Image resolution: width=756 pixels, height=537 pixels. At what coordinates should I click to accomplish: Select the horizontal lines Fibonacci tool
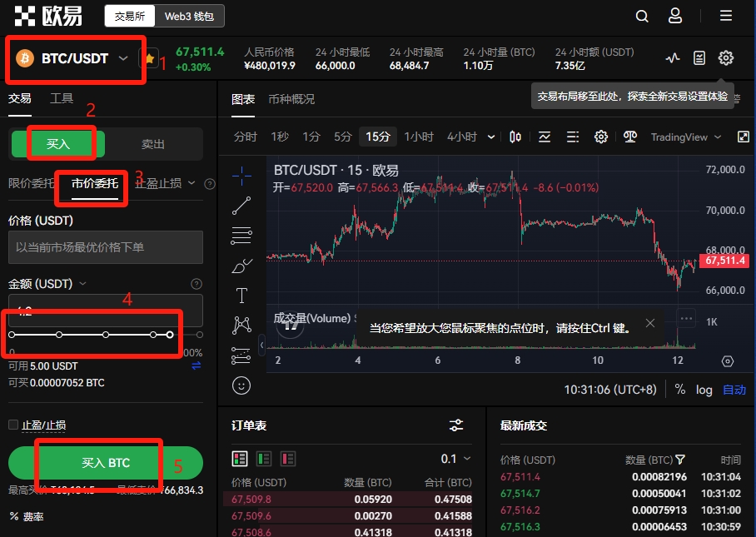241,236
